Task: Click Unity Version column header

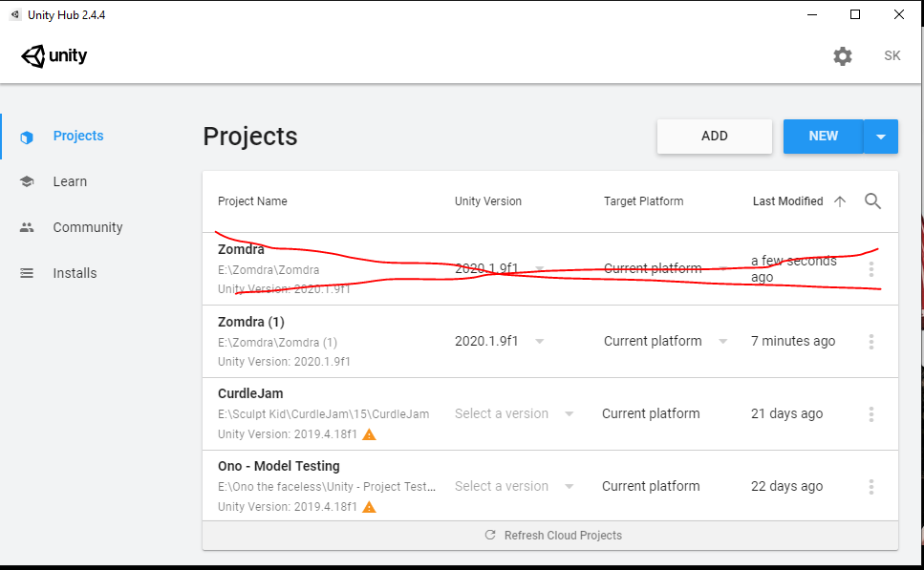Action: [488, 201]
